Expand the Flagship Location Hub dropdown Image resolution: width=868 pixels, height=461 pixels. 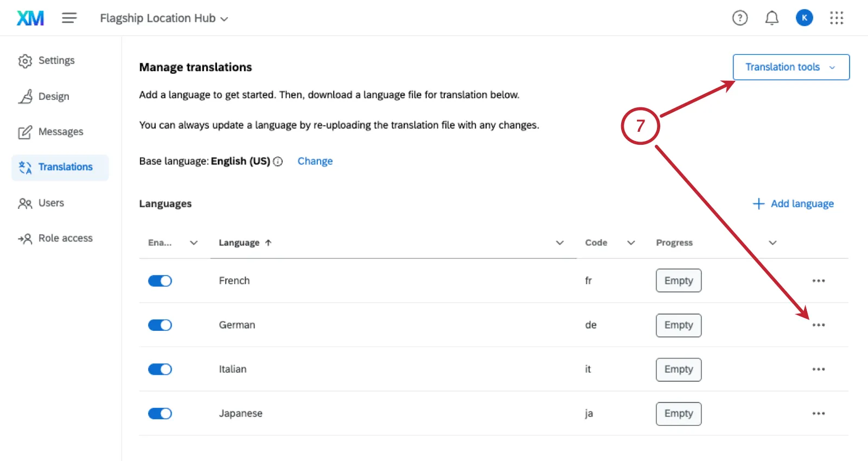tap(164, 18)
